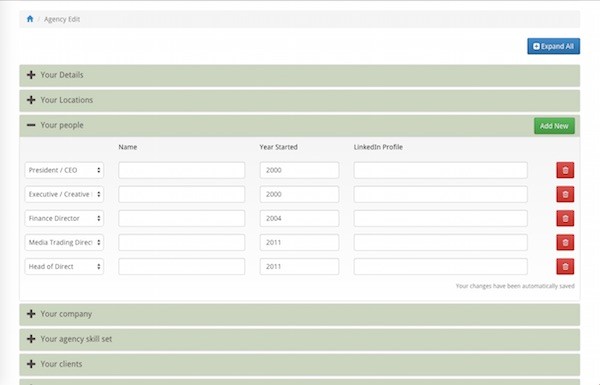Open the Head of Direct role dropdown
The height and width of the screenshot is (385, 600).
pos(64,267)
